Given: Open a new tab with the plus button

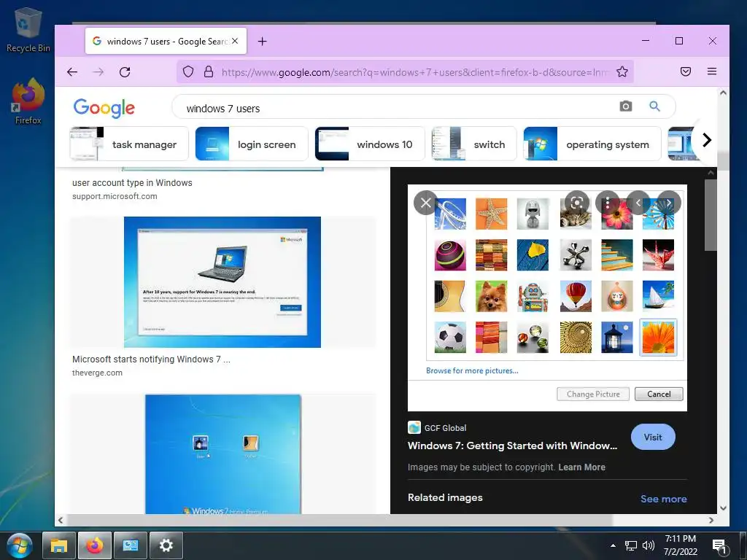Looking at the screenshot, I should point(262,42).
